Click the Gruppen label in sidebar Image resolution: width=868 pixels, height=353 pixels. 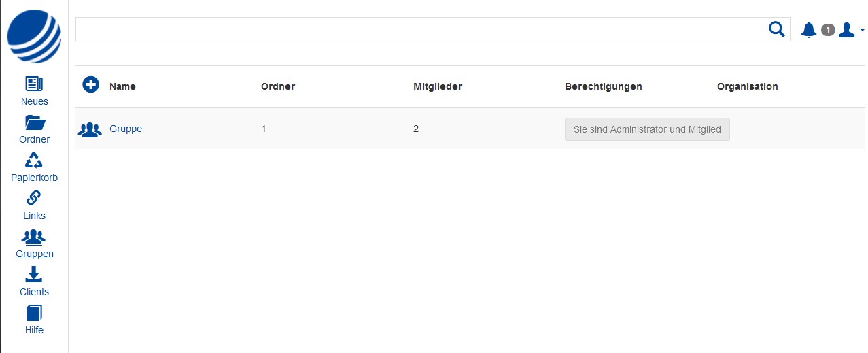35,254
